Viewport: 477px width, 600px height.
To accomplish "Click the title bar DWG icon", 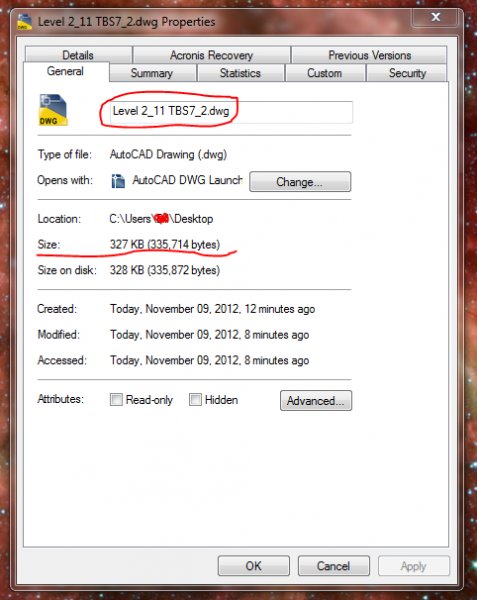I will pyautogui.click(x=24, y=22).
